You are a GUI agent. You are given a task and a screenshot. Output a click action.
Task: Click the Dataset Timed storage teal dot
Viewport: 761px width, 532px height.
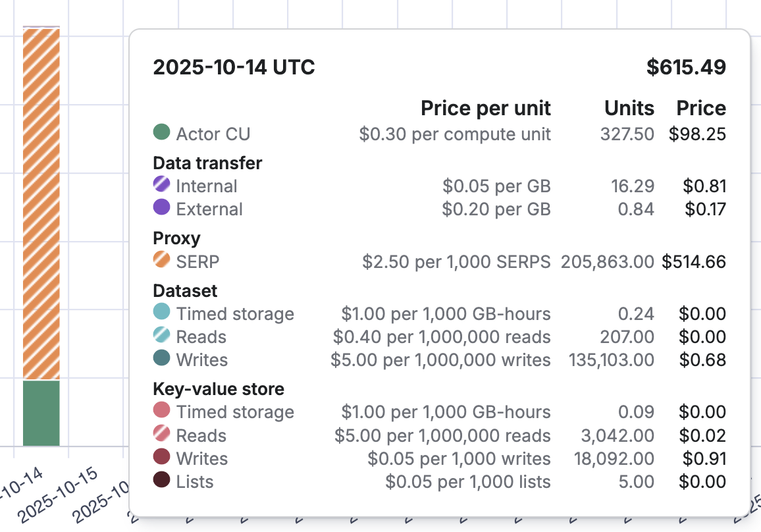161,313
